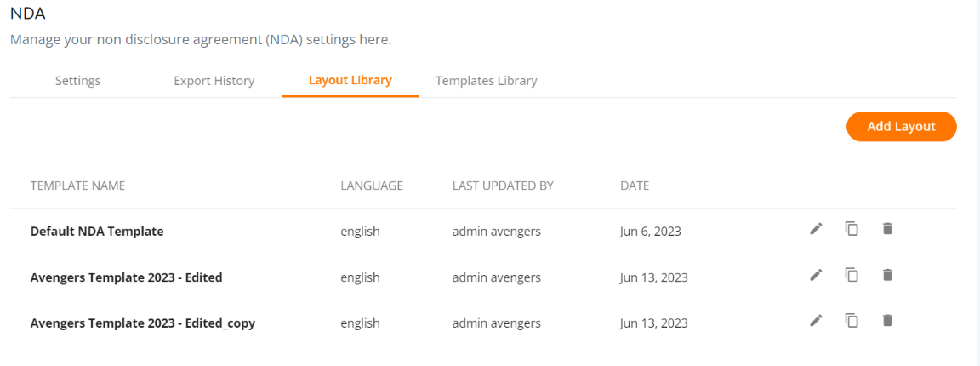Trash Avengers Template 2023 - Edited_copy layout
This screenshot has width=980, height=366.
[887, 321]
